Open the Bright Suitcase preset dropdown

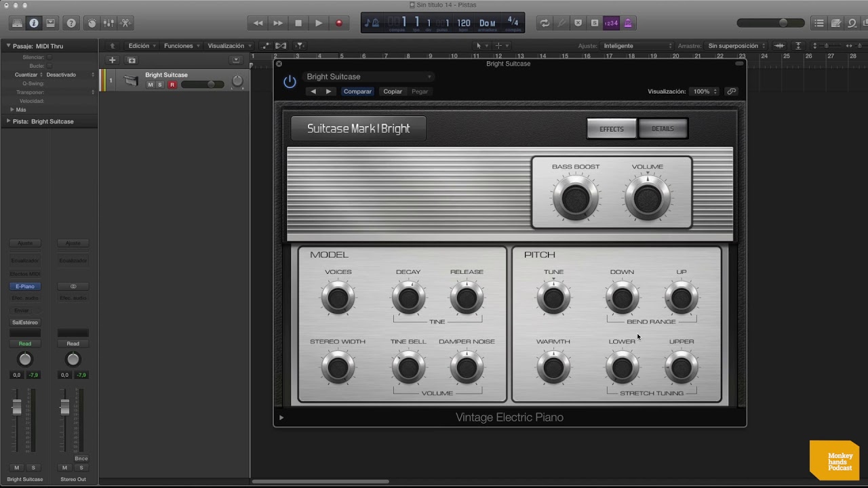368,77
